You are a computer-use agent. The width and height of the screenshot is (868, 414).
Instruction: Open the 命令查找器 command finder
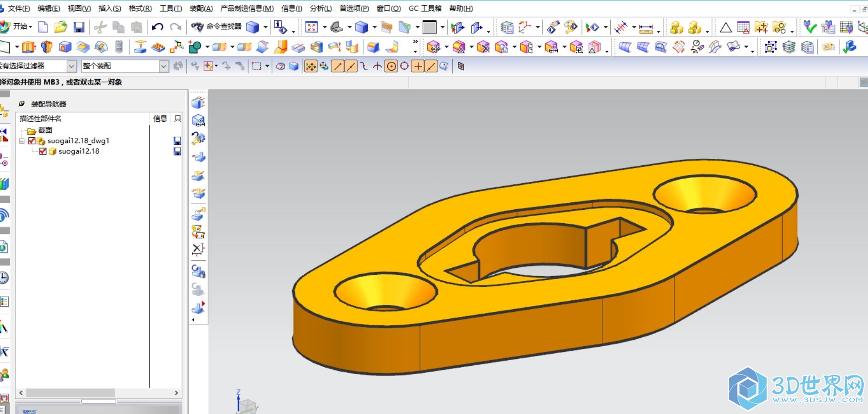pos(216,27)
